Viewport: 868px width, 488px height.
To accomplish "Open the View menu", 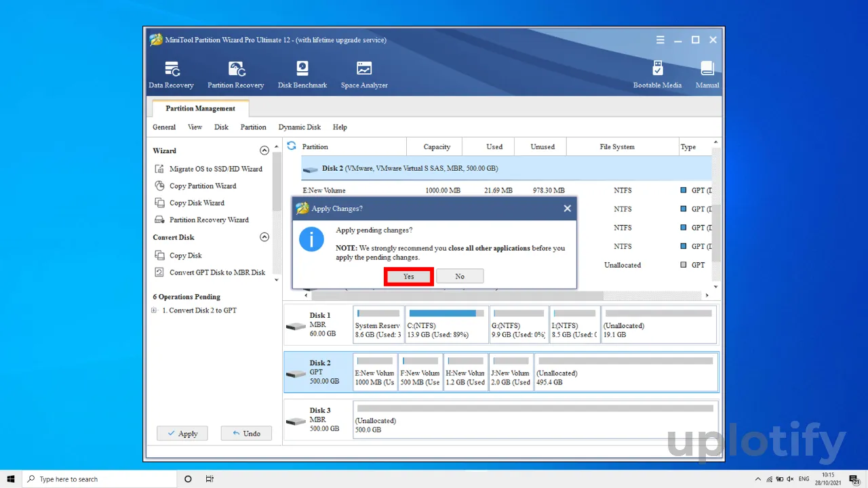I will coord(195,127).
